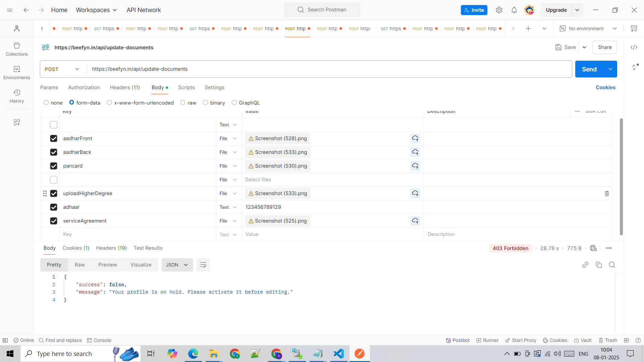Change adhaar type from Text dropdown

(x=228, y=207)
